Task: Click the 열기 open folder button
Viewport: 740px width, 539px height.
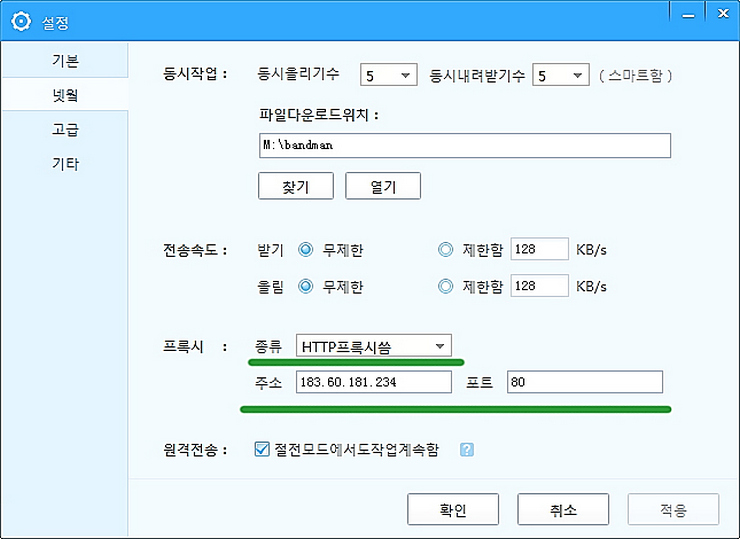Action: click(383, 186)
